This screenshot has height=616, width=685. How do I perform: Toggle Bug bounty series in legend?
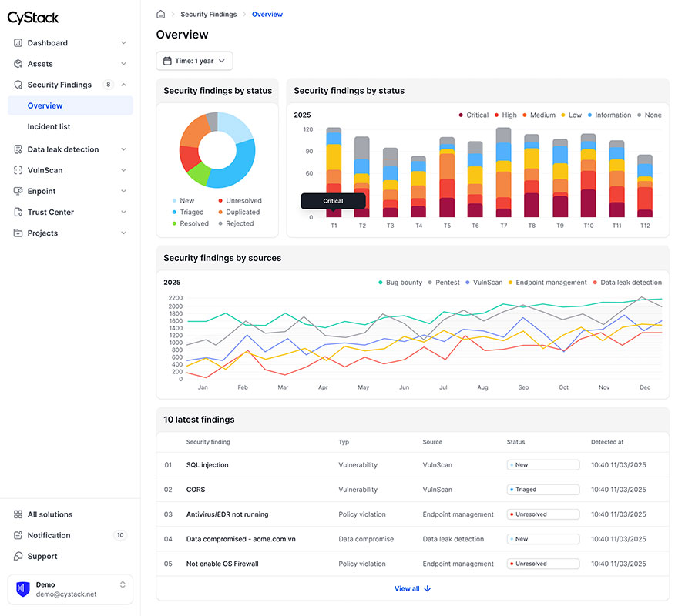tap(399, 283)
